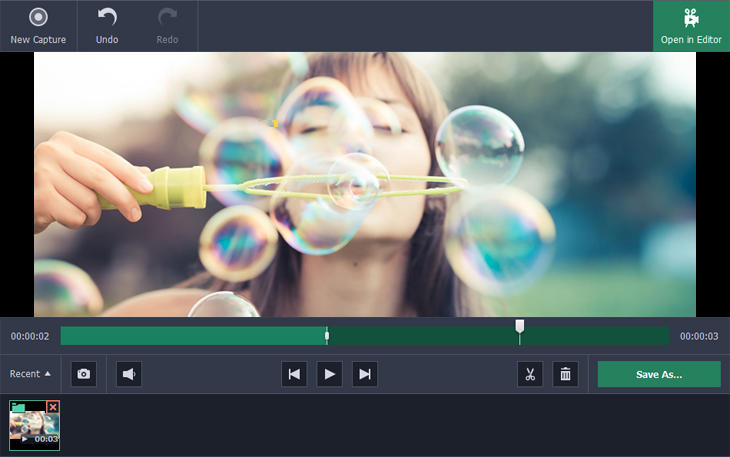
Task: Click the grayed-out Redo button
Action: click(x=167, y=26)
